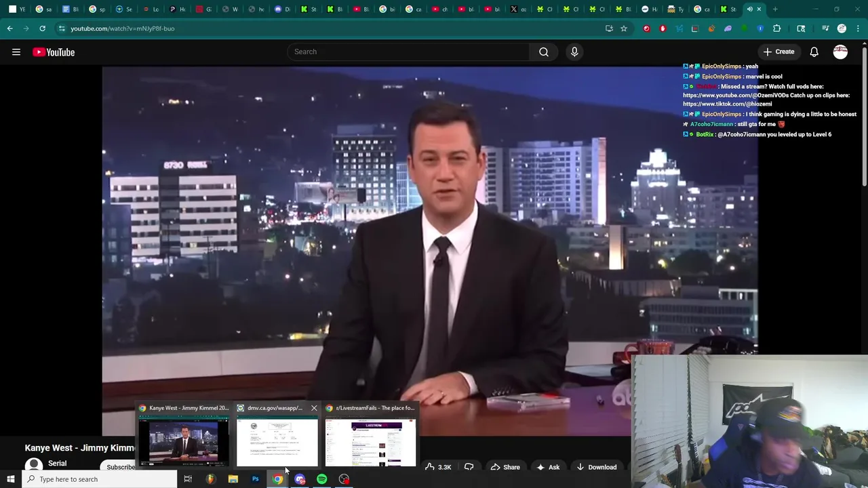This screenshot has height=488, width=868.
Task: Click the taskbar search box
Action: coord(100,479)
